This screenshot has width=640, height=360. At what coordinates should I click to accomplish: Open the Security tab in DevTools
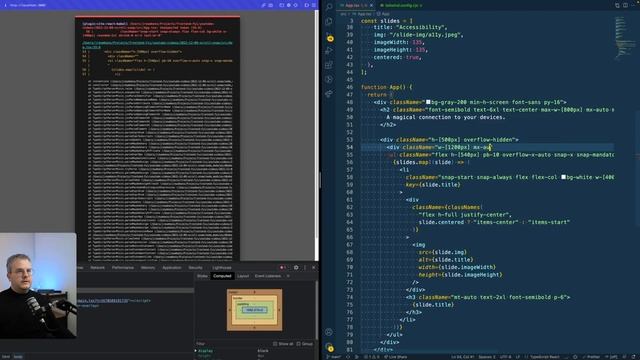pyautogui.click(x=195, y=268)
